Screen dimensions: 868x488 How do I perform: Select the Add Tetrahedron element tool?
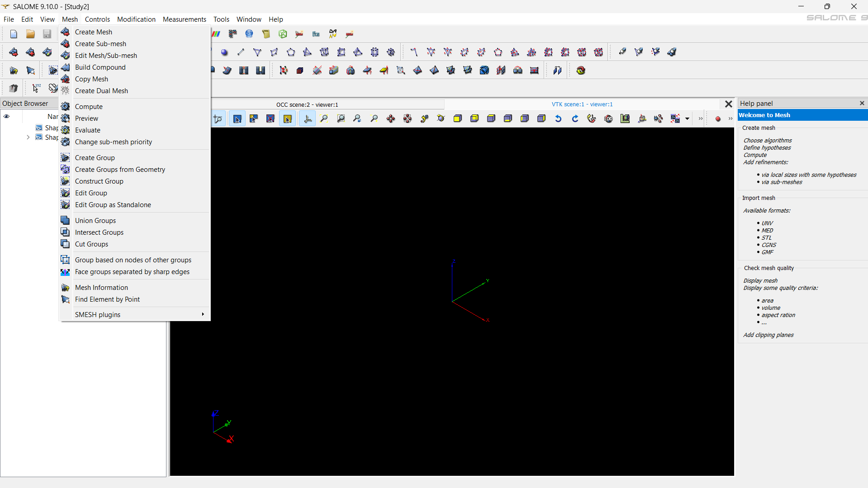(x=308, y=52)
